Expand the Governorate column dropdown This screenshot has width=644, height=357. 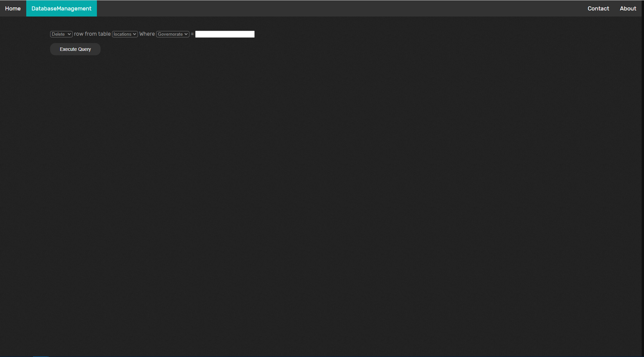(172, 34)
